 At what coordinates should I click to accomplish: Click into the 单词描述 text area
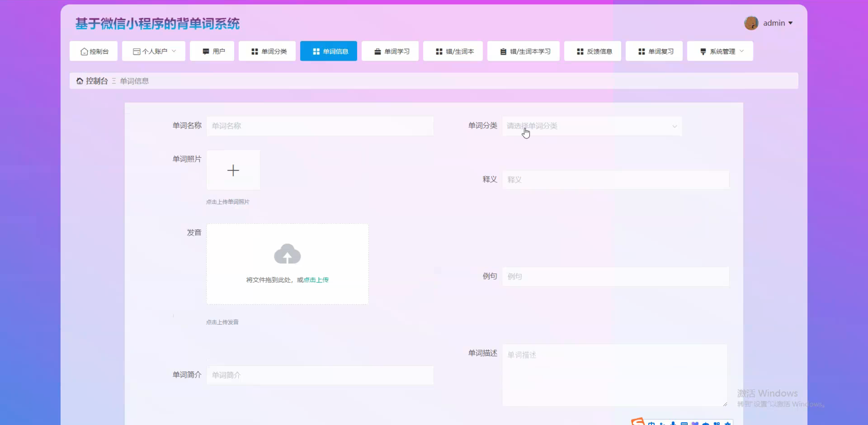click(614, 375)
